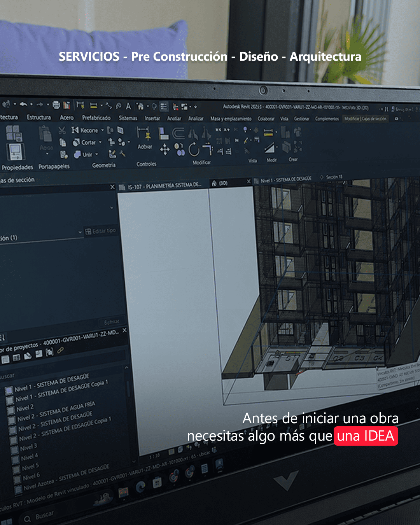Image resolution: width=420 pixels, height=525 pixels.
Task: Select the Rotate tool in Modificar panel
Action: [194, 149]
